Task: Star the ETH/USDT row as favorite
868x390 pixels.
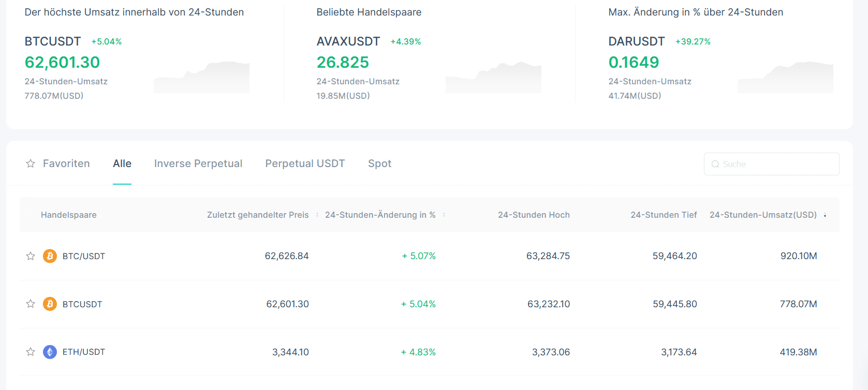Action: [x=31, y=352]
